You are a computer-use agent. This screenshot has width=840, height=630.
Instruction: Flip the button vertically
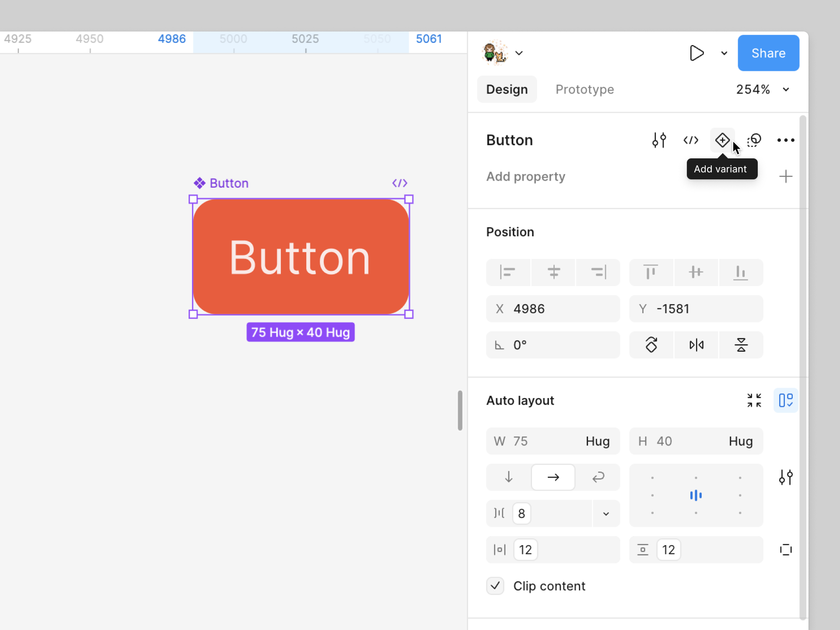coord(741,345)
